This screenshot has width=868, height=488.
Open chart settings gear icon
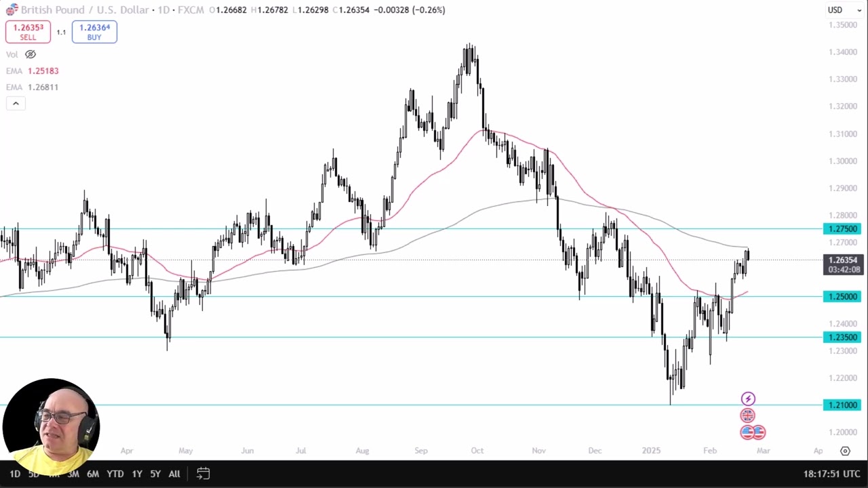845,451
